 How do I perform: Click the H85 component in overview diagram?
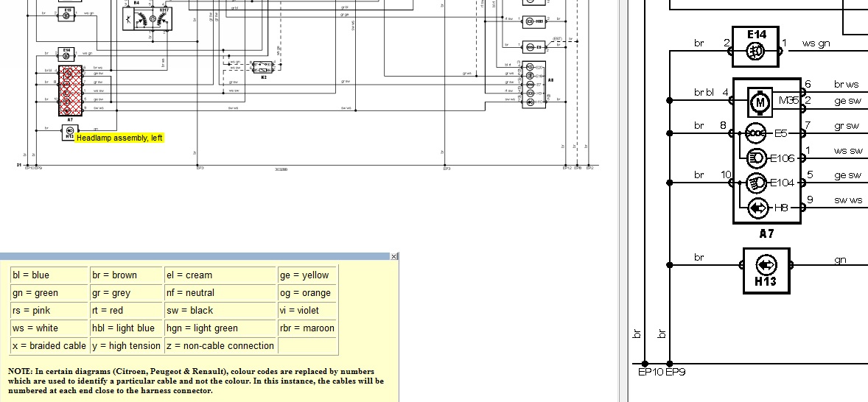pos(534,21)
